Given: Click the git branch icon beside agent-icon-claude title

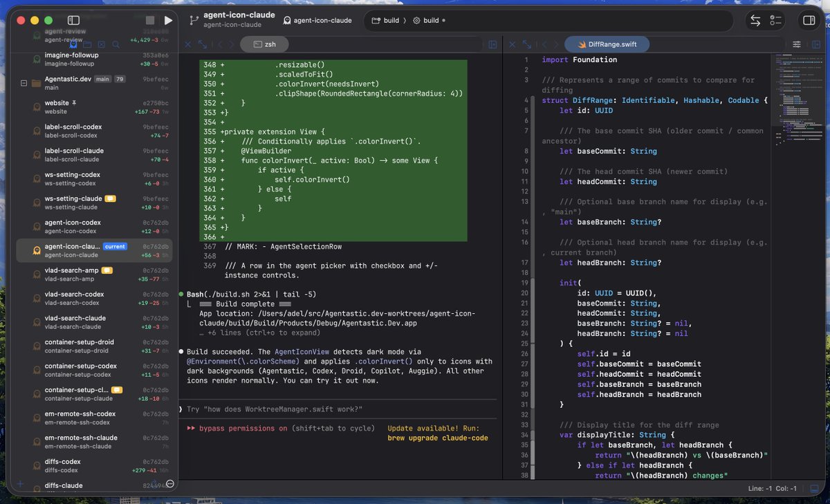Looking at the screenshot, I should (194, 20).
